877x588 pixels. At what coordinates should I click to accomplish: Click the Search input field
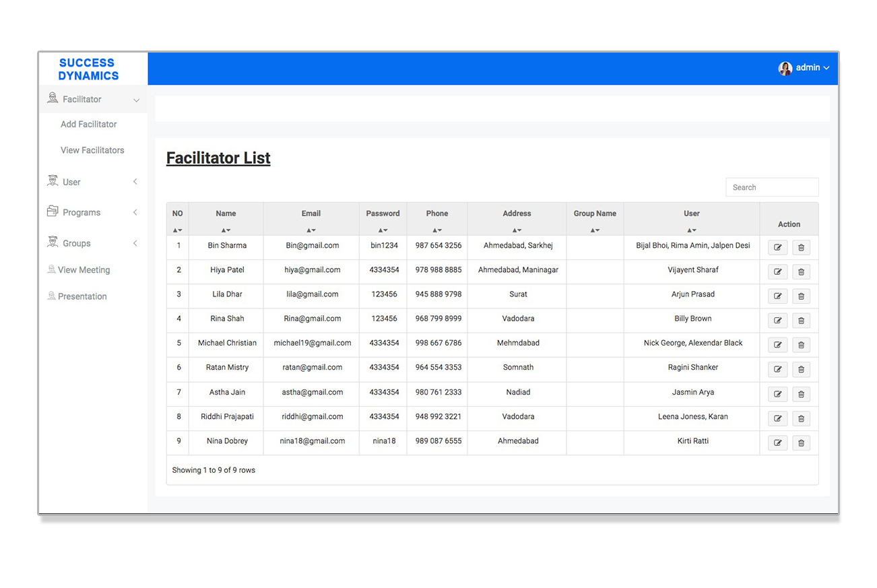(x=772, y=187)
